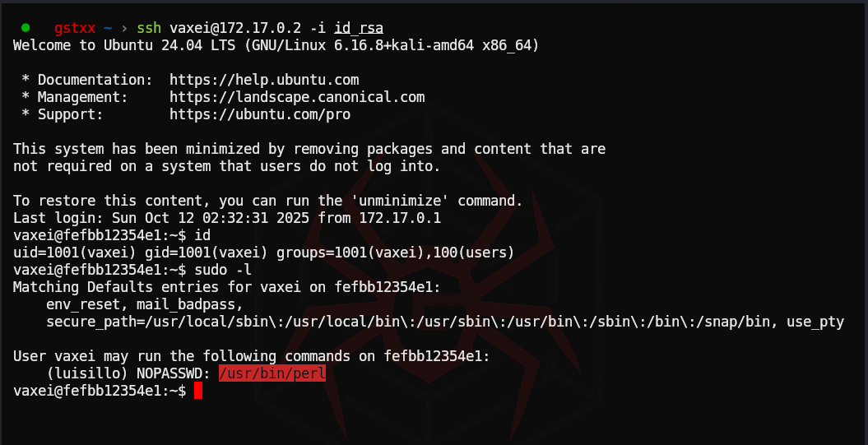This screenshot has width=868, height=445.
Task: Click the uid=1001(vaxei) output line
Action: [263, 253]
